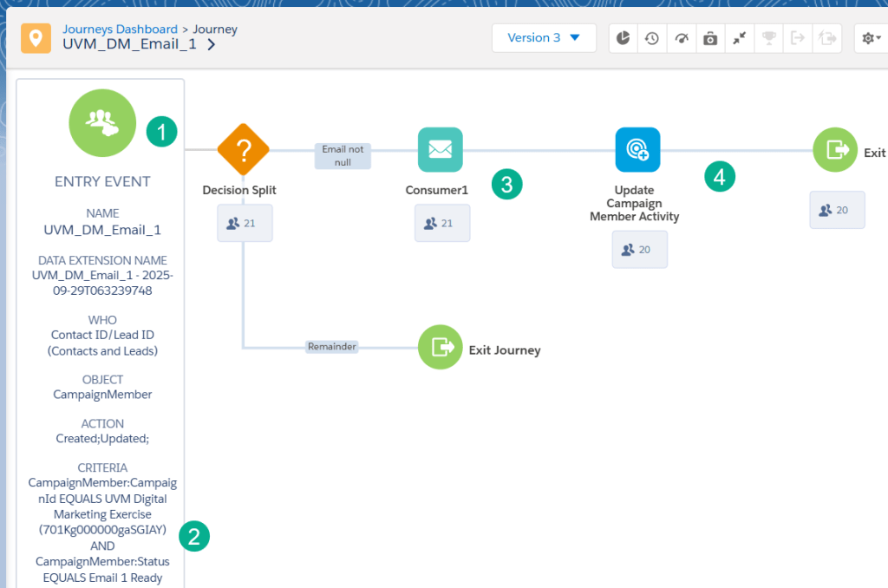The height and width of the screenshot is (588, 888).
Task: Select the Consumer1 email activity icon
Action: pos(440,150)
